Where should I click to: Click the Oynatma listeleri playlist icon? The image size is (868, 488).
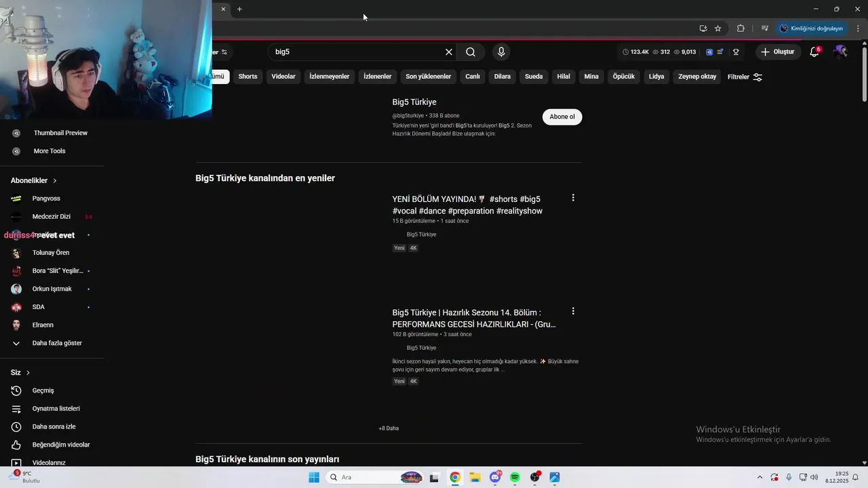pos(16,409)
